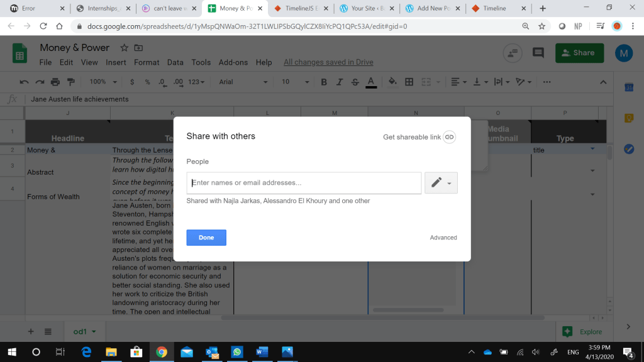Viewport: 644px width, 362px height.
Task: Click the print icon in toolbar
Action: [x=55, y=82]
